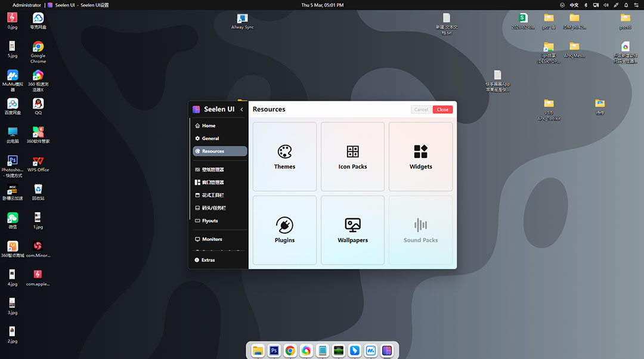
Task: Open the Extras settings section
Action: [208, 259]
